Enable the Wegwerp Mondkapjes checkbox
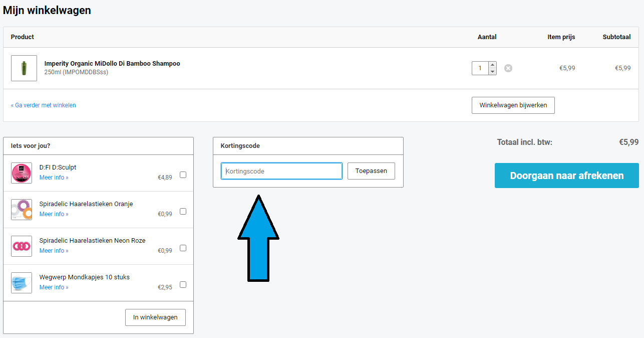 pyautogui.click(x=183, y=285)
